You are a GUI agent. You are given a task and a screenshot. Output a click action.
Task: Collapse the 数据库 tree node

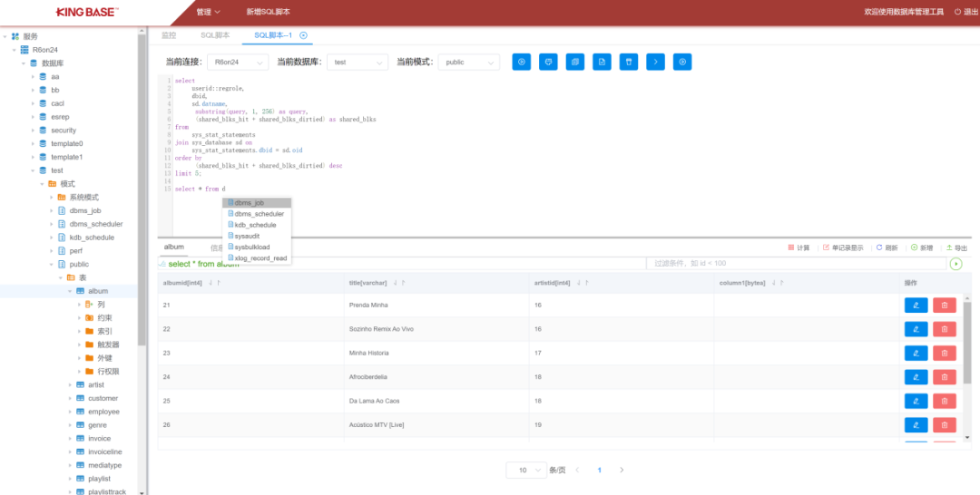pos(24,63)
